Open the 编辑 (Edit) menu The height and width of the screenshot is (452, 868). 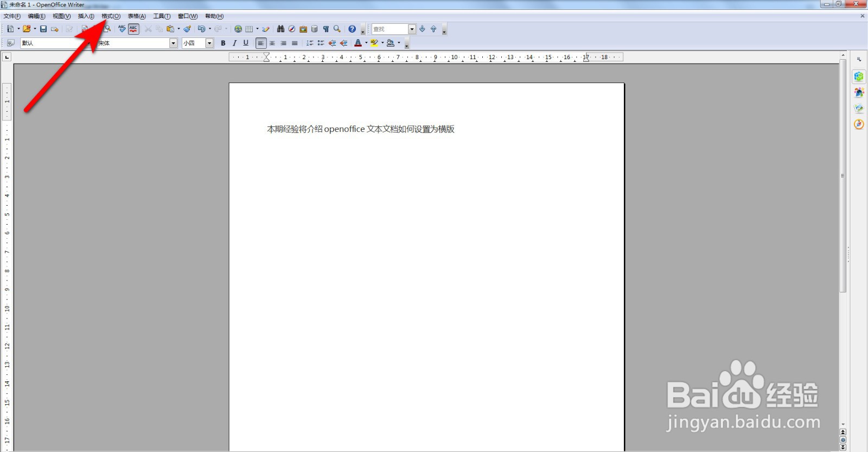coord(37,16)
